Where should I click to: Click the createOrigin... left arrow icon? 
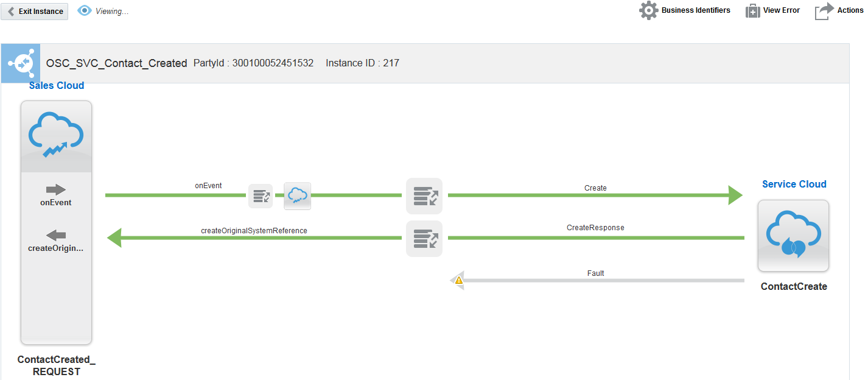point(56,235)
